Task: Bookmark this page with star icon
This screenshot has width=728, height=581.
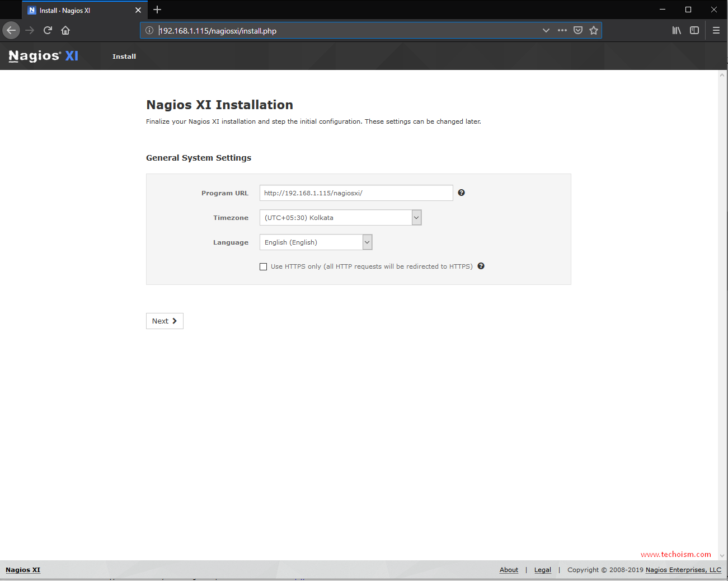Action: 594,30
